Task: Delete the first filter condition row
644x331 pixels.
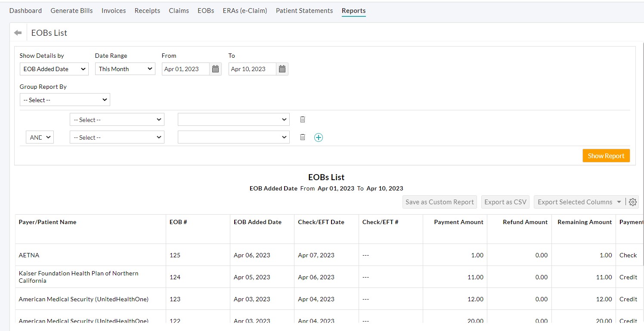Action: [x=303, y=119]
